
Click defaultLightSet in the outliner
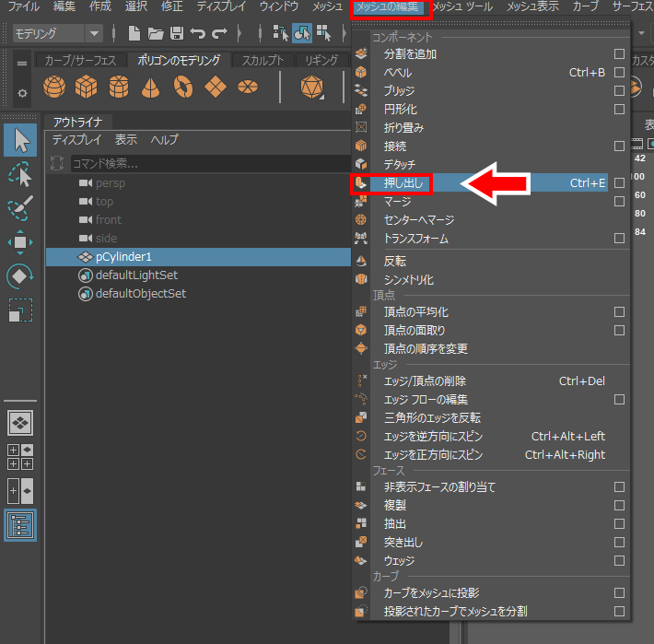[136, 275]
